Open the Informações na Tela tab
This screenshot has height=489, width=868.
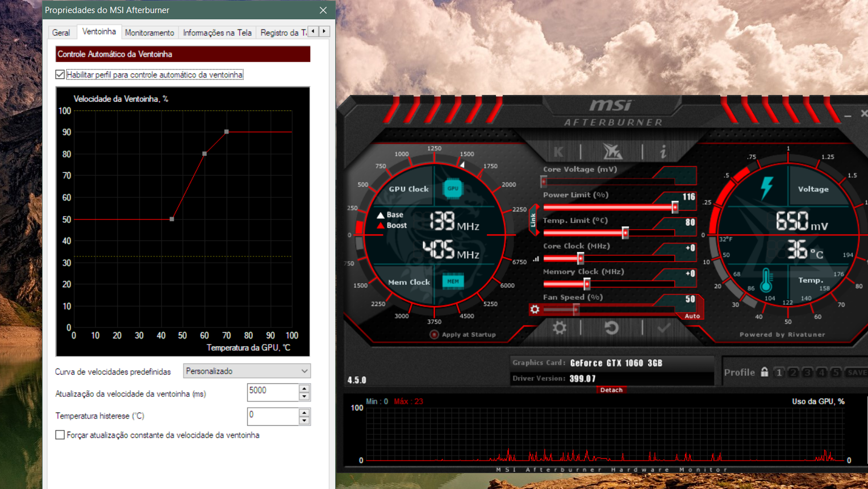point(217,33)
